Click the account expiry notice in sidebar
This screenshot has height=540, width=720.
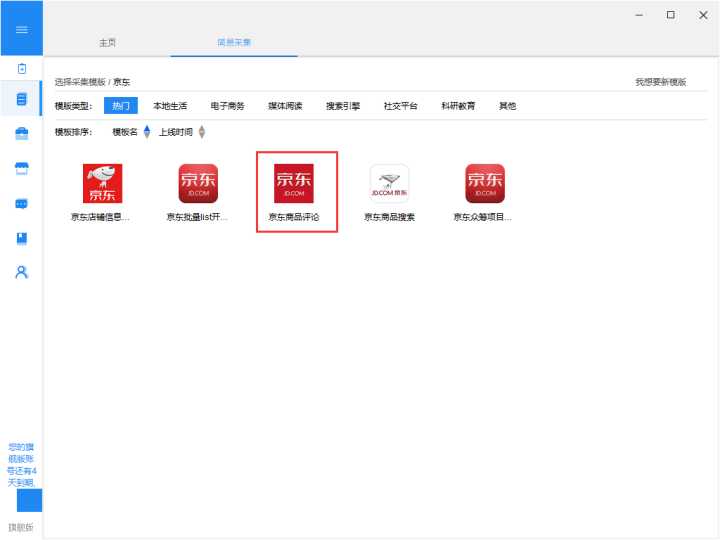(21, 464)
